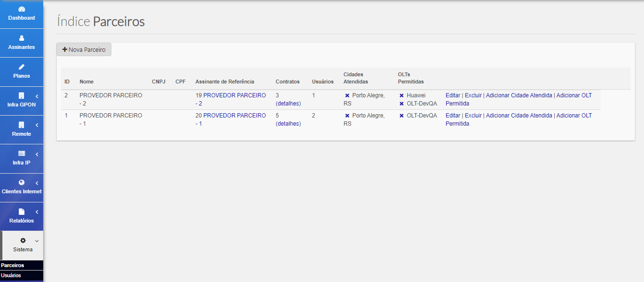The image size is (644, 282).
Task: Expand the Infra IP menu chevron
Action: click(37, 154)
